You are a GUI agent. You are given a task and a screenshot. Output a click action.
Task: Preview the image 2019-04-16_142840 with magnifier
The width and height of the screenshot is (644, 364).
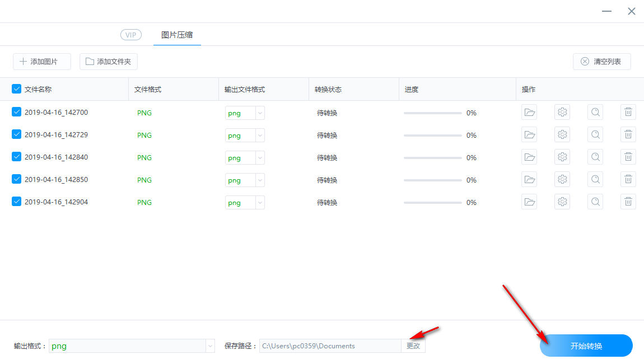click(x=595, y=157)
